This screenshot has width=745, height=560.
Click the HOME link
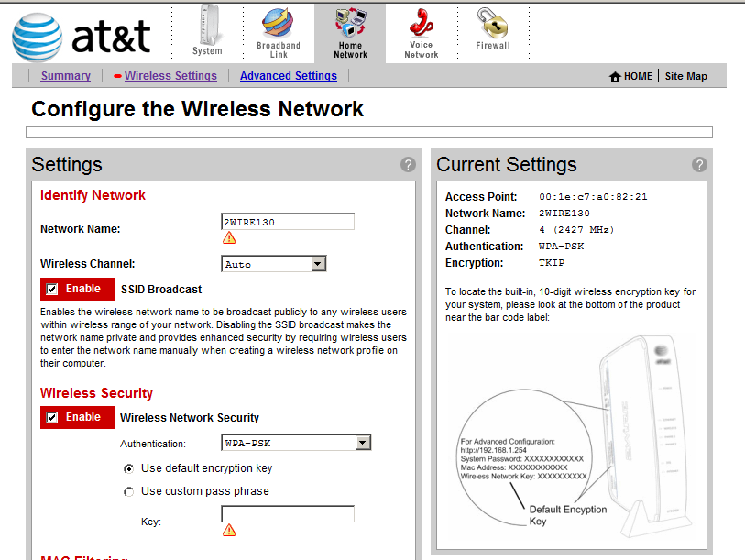[631, 76]
